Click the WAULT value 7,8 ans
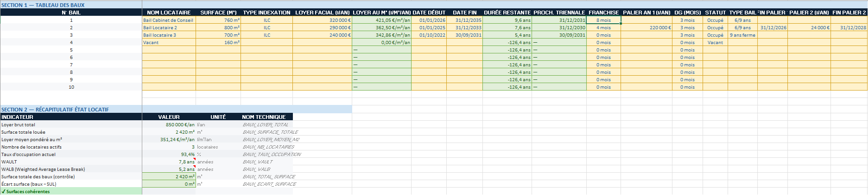868x195 pixels. click(169, 162)
